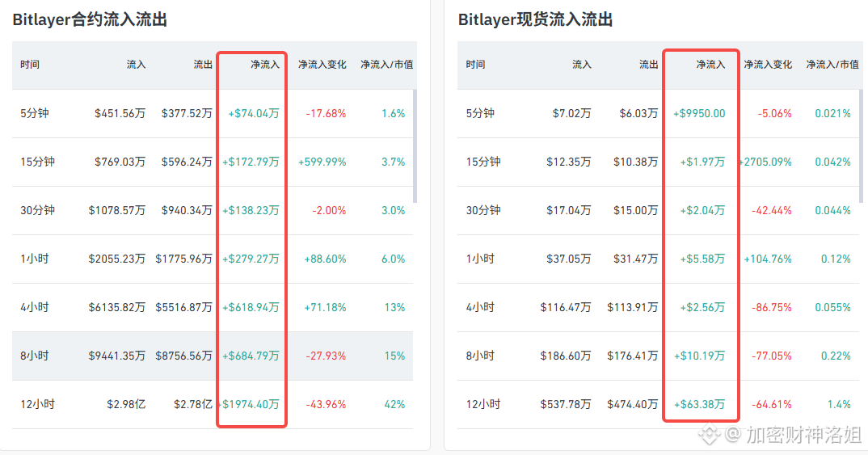Click the +88.60% change value
Viewport: 868px width, 455px height.
(x=325, y=259)
